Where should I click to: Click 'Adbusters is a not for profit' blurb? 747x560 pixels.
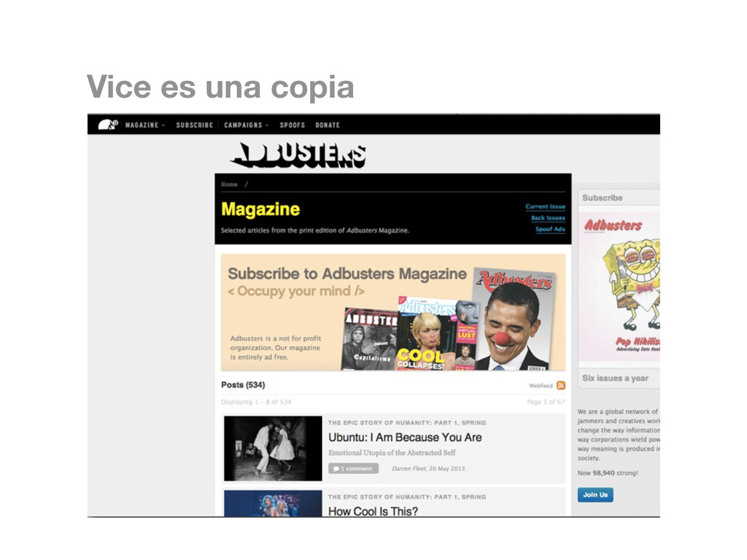275,348
